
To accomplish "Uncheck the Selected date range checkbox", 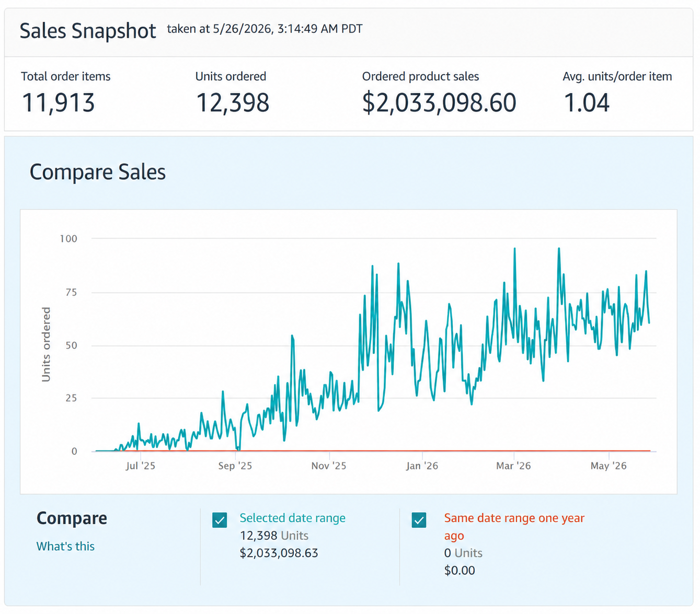I will (x=220, y=520).
